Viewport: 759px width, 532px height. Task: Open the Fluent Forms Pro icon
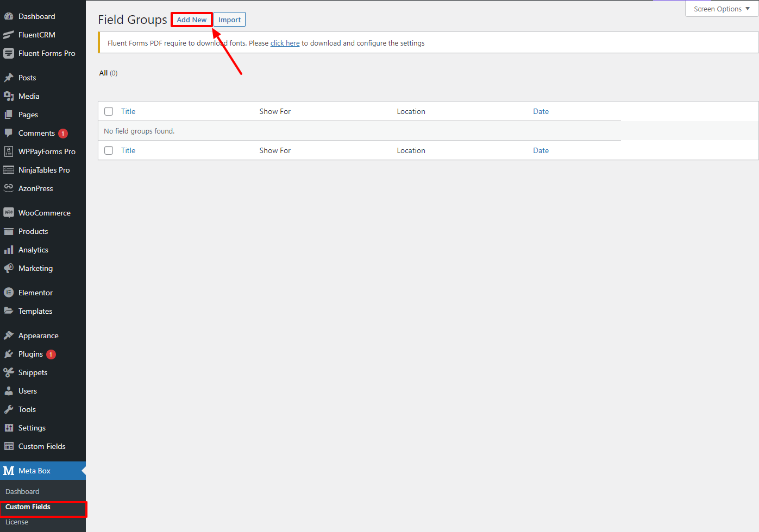9,53
